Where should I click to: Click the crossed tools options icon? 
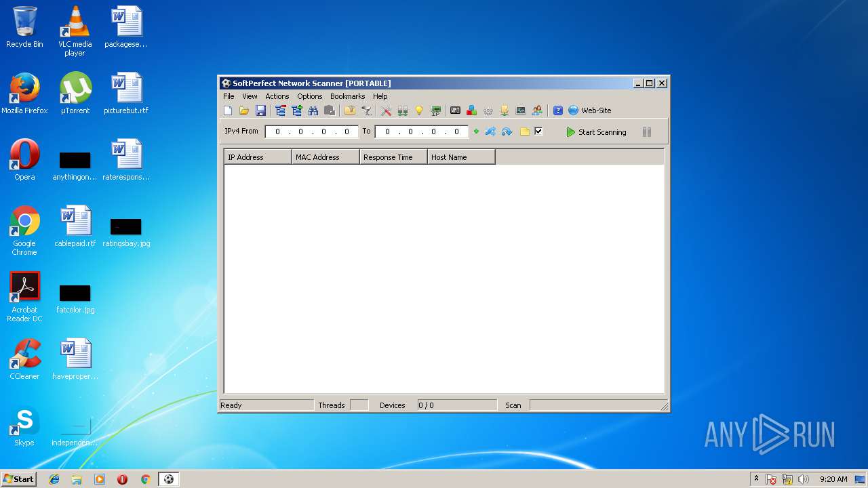tap(387, 110)
